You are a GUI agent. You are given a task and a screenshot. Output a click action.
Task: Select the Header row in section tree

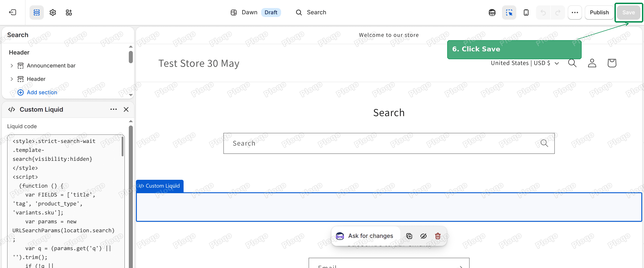(x=36, y=79)
